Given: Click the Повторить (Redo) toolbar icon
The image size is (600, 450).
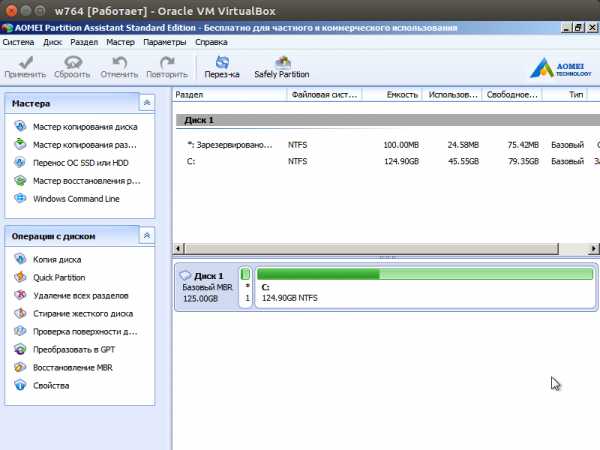Looking at the screenshot, I should pos(167,62).
